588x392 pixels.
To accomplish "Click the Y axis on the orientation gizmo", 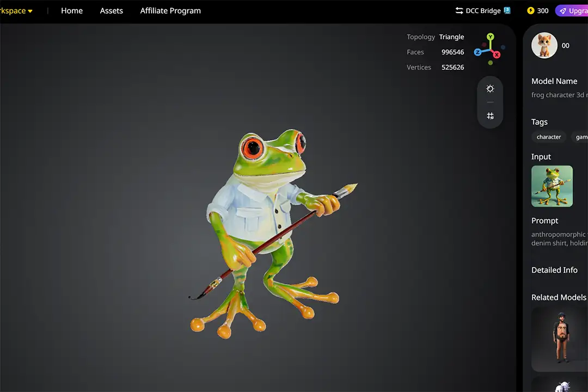I will 489,36.
